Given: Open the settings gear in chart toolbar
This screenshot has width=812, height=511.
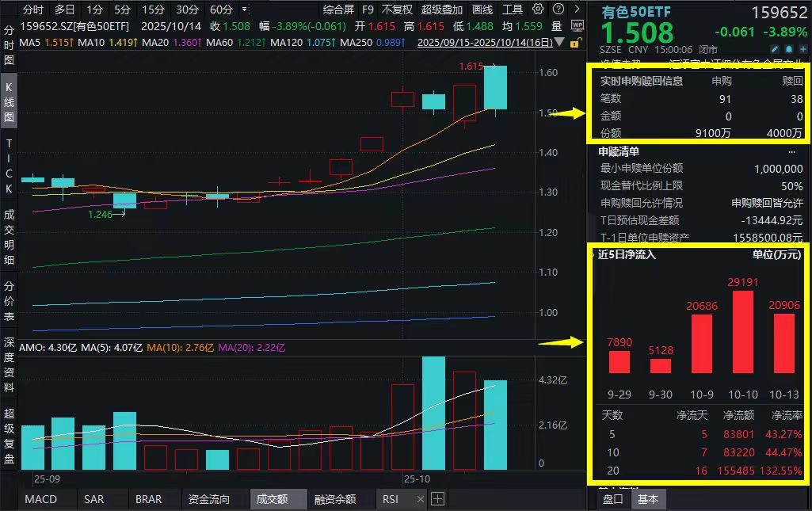Looking at the screenshot, I should (x=539, y=10).
